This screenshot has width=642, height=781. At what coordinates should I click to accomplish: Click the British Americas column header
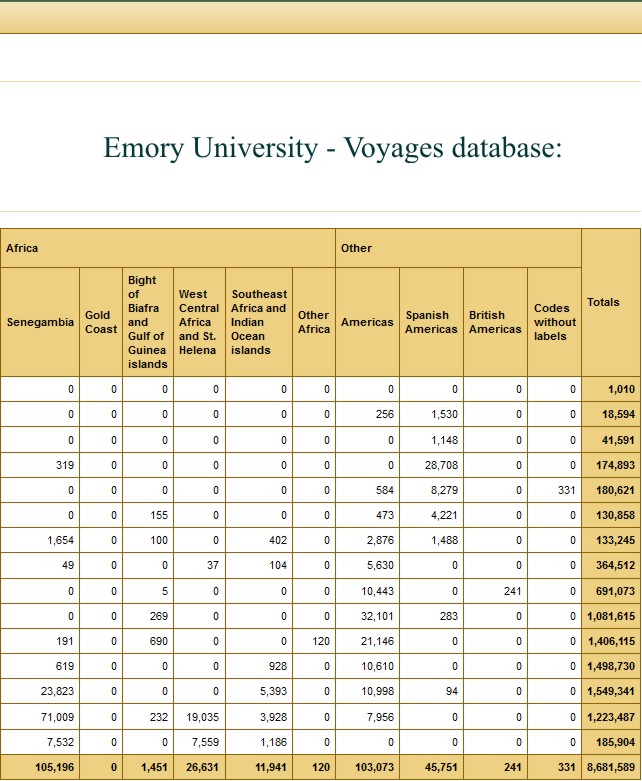(495, 322)
